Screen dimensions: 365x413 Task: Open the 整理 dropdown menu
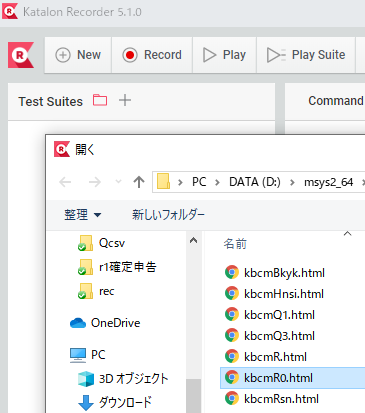pyautogui.click(x=82, y=215)
